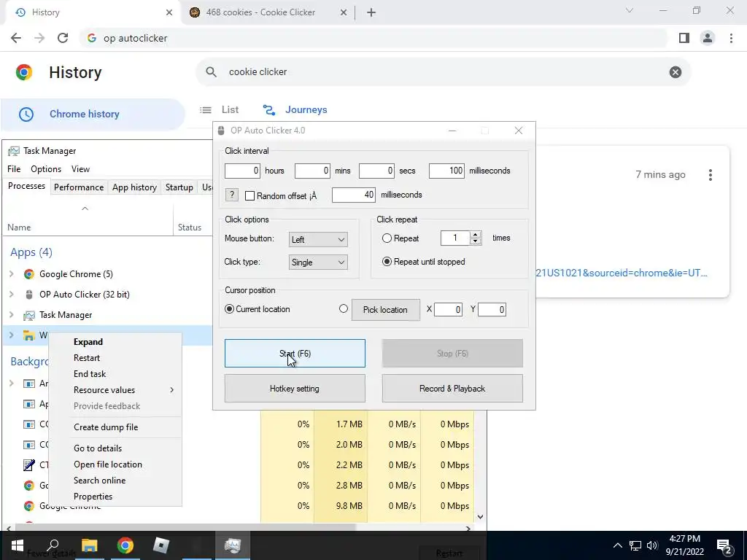
Task: Reload the page with refresh icon
Action: coord(63,38)
